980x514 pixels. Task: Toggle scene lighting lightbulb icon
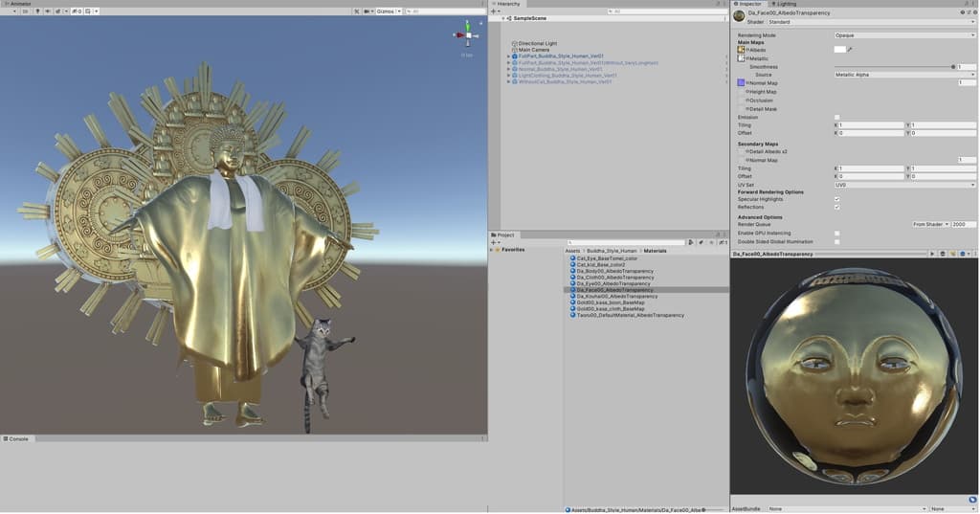click(x=38, y=11)
